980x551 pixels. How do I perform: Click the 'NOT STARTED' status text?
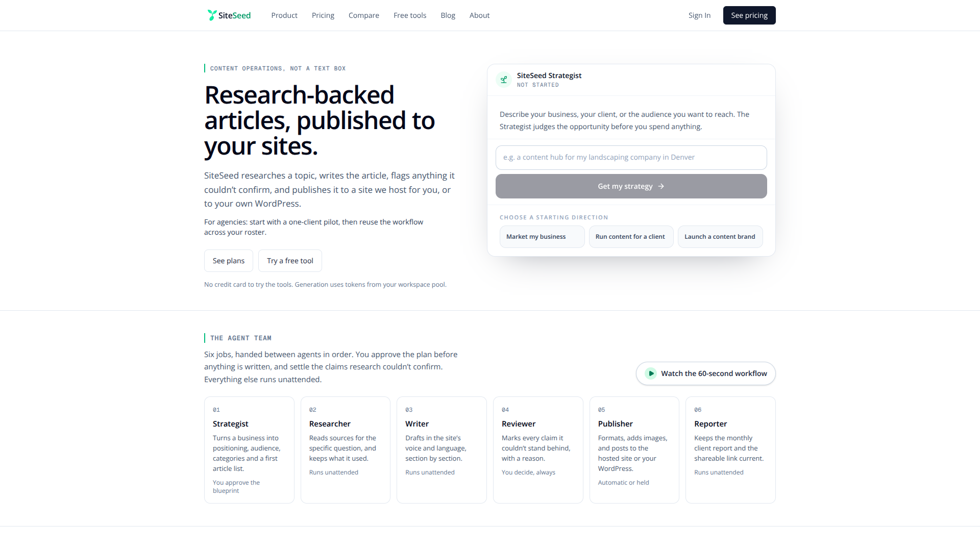538,85
